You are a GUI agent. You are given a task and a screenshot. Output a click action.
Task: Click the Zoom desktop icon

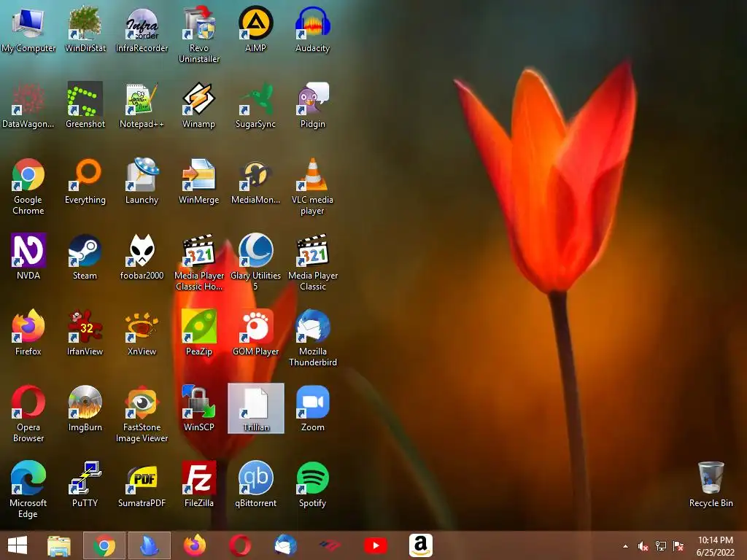[312, 408]
